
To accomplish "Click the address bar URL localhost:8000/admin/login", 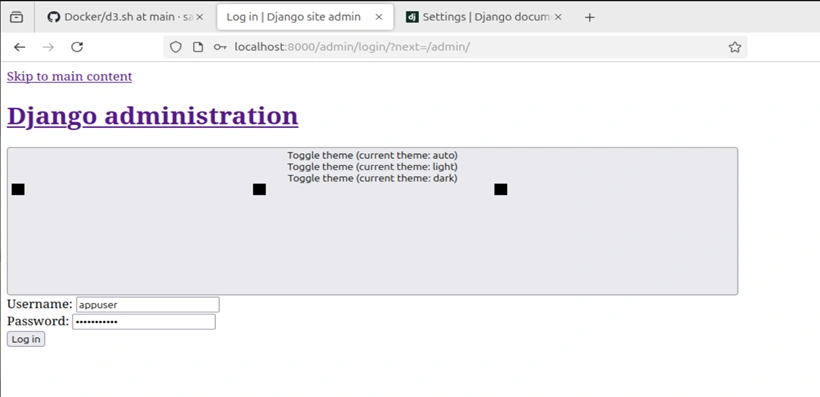I will pyautogui.click(x=352, y=47).
